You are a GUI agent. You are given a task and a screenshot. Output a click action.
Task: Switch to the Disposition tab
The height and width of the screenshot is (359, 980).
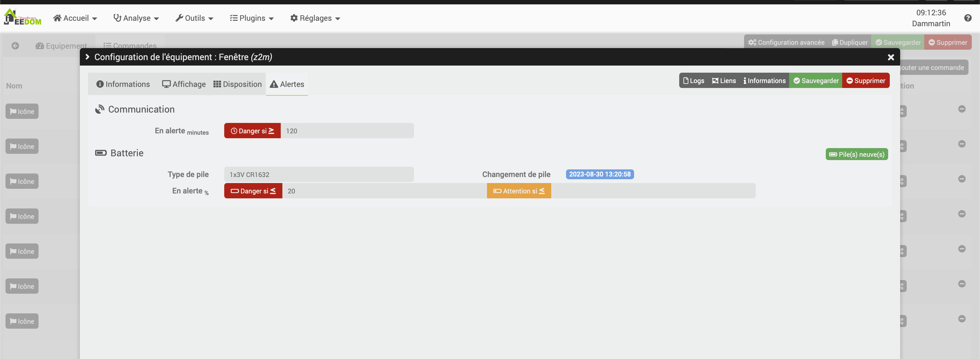click(237, 84)
